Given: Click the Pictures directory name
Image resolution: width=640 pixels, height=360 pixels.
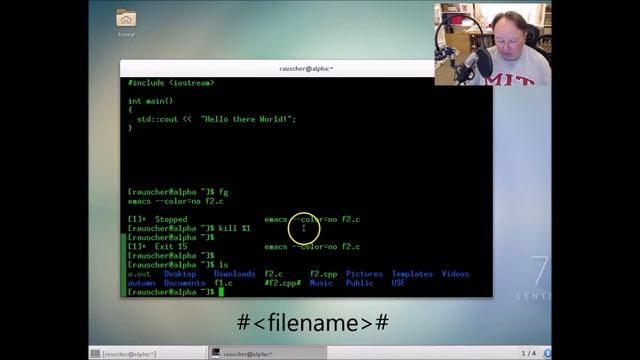Looking at the screenshot, I should click(364, 274).
